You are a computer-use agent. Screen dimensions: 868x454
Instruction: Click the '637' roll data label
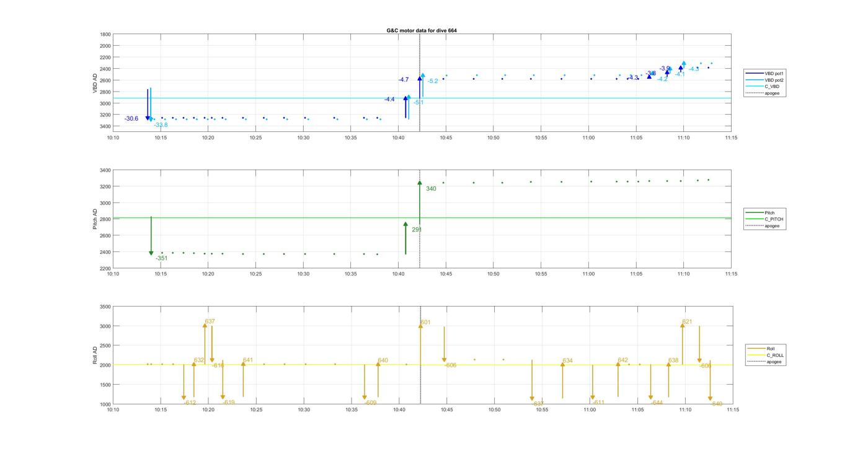pos(210,321)
